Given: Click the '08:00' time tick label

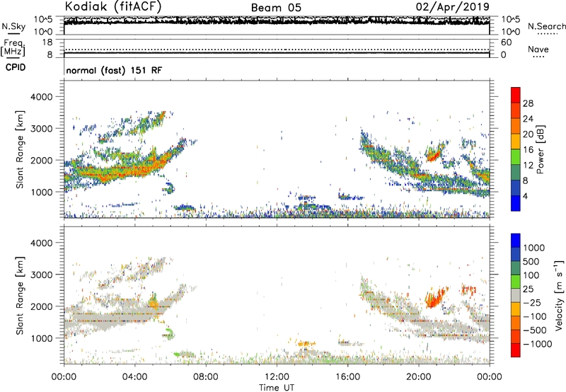Looking at the screenshot, I should (206, 377).
